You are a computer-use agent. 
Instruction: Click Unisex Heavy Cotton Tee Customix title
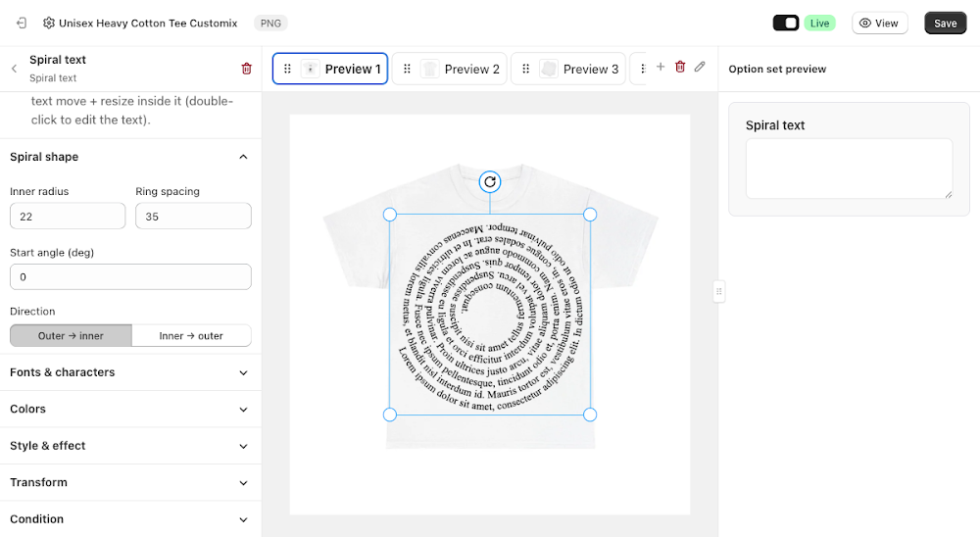click(x=148, y=24)
